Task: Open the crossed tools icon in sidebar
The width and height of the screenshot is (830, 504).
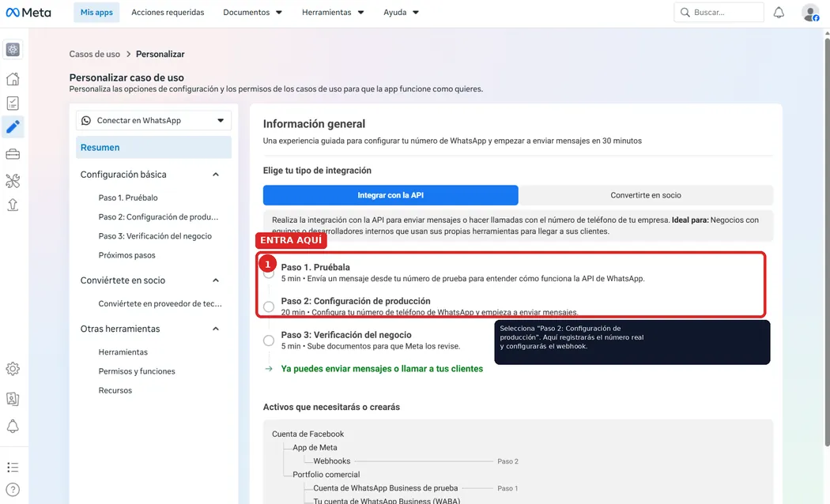Action: point(13,181)
